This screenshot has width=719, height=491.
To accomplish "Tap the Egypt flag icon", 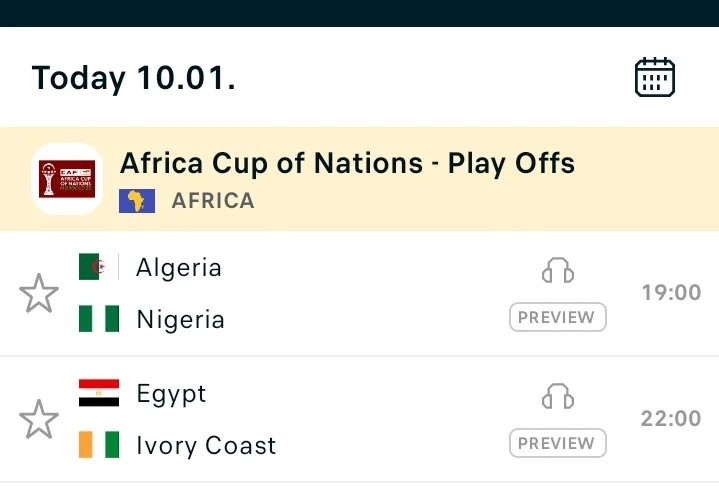I will pyautogui.click(x=99, y=393).
